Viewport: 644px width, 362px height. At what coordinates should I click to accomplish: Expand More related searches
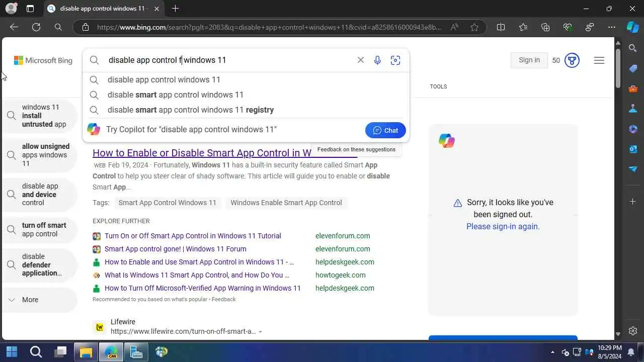40,300
